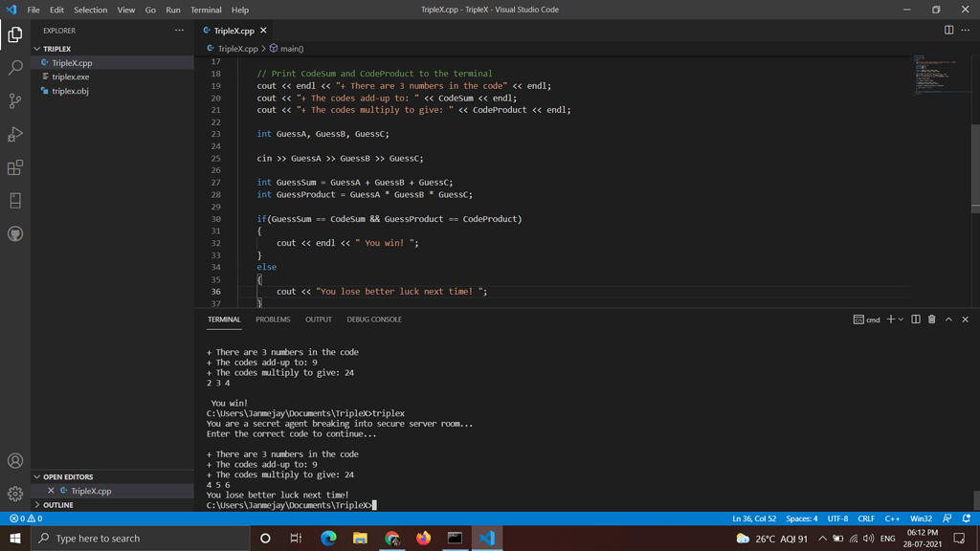Open the Manage gear menu

[x=14, y=493]
